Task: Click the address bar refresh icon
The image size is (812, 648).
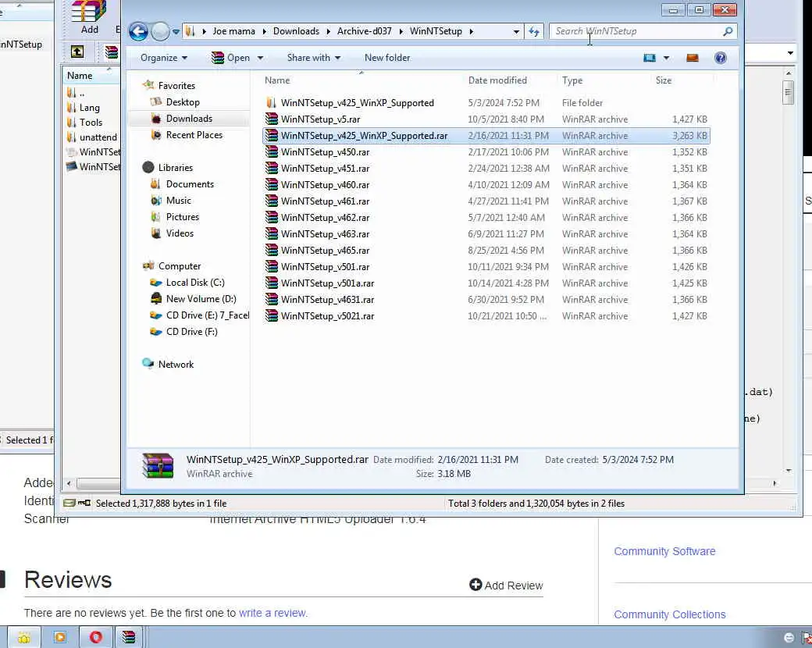Action: click(534, 31)
